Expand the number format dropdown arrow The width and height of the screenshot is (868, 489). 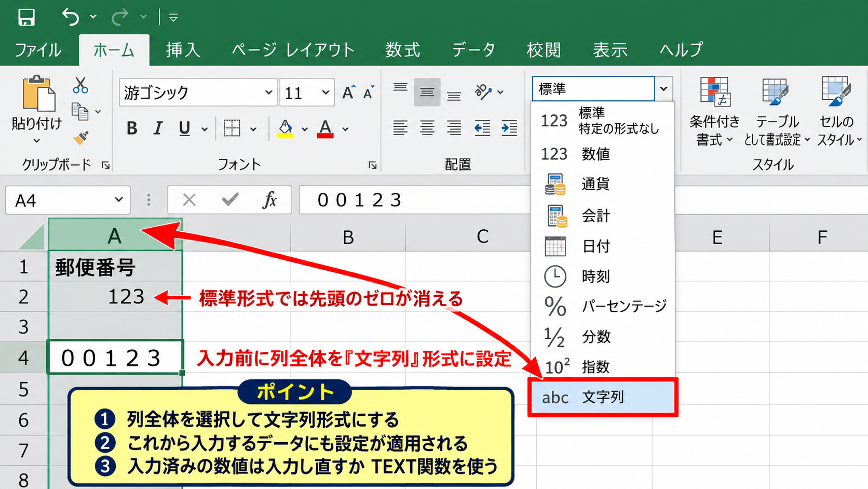663,89
